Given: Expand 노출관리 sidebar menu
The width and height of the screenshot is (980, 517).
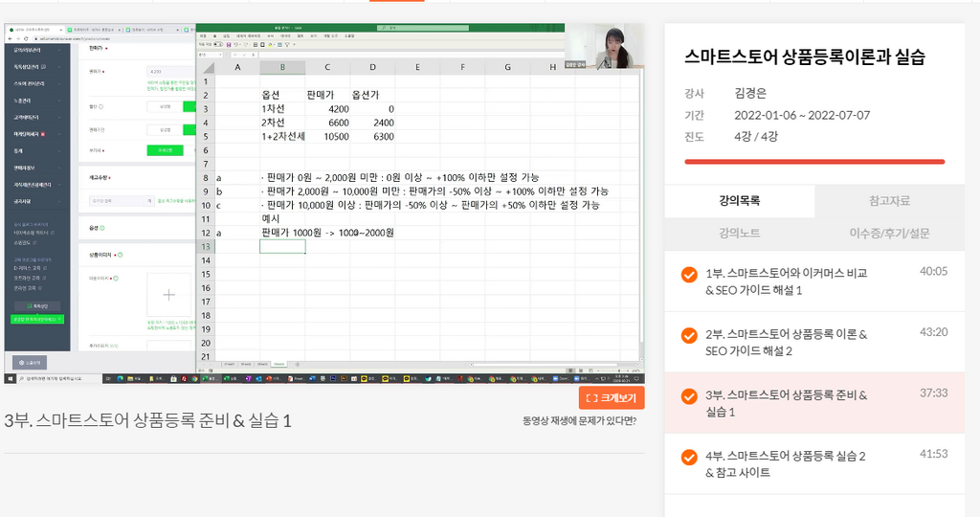Looking at the screenshot, I should pyautogui.click(x=37, y=101).
